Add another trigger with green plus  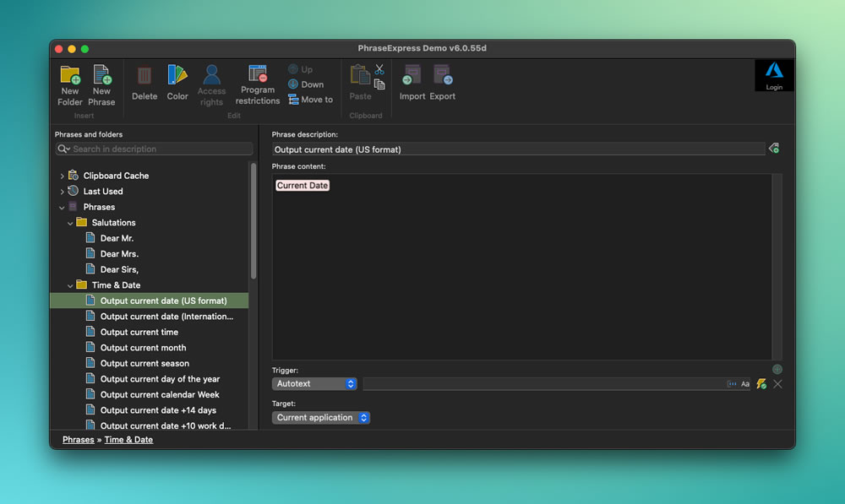(777, 369)
